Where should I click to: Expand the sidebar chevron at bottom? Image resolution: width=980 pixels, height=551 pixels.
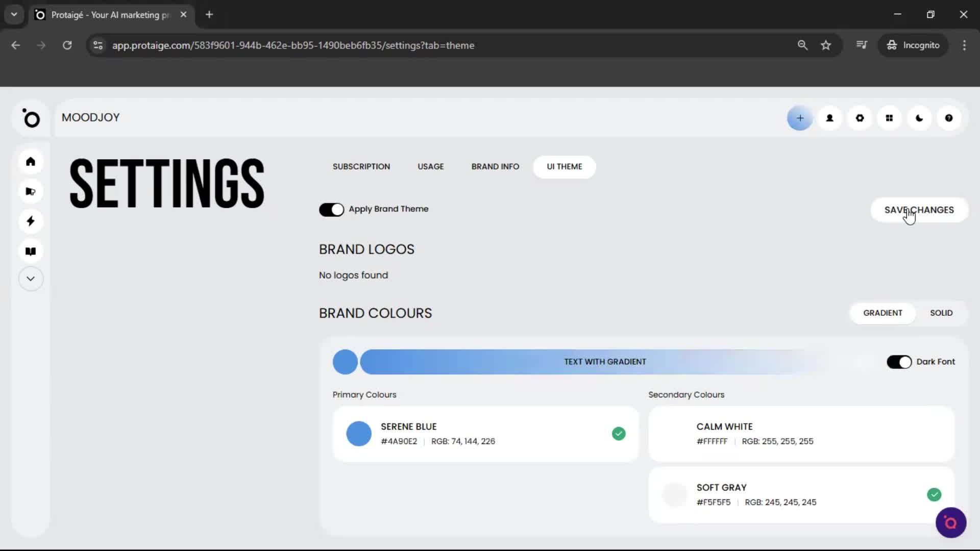pos(31,279)
